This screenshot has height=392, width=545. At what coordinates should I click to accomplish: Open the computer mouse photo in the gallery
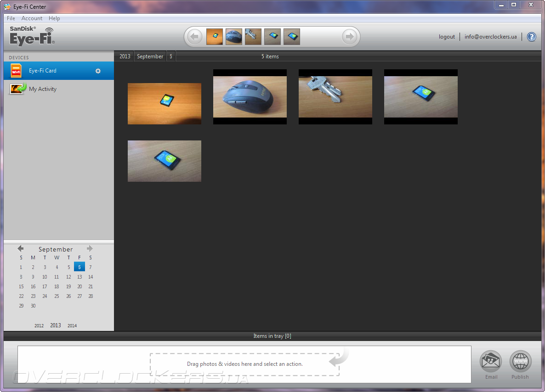pyautogui.click(x=250, y=97)
